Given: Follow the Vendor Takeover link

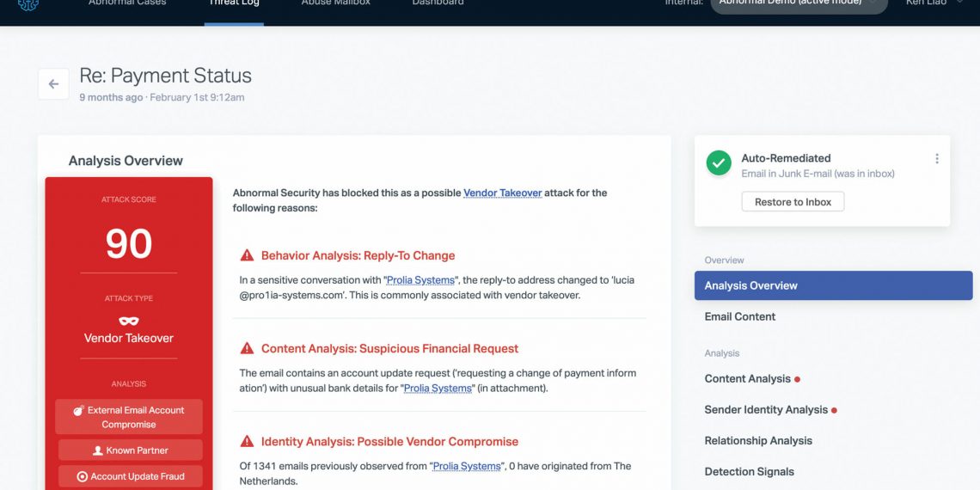Looking at the screenshot, I should click(x=502, y=193).
